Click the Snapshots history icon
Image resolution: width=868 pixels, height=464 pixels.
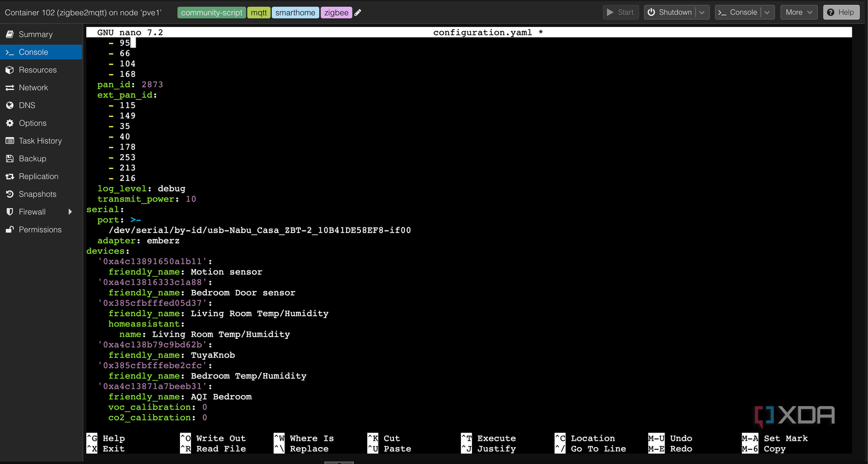point(9,194)
